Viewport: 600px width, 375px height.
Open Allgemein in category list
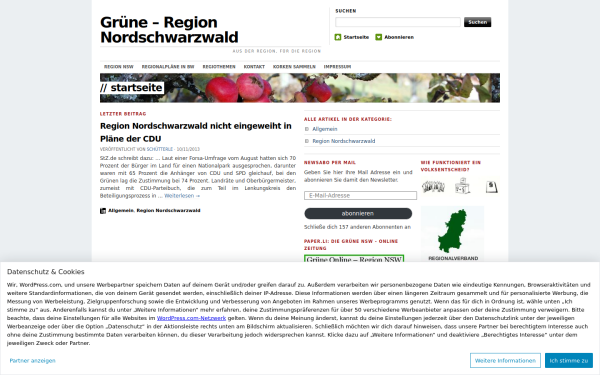coord(325,129)
